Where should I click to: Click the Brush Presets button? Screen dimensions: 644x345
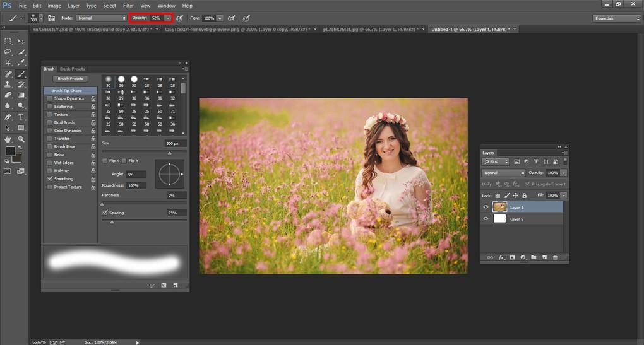coord(70,78)
